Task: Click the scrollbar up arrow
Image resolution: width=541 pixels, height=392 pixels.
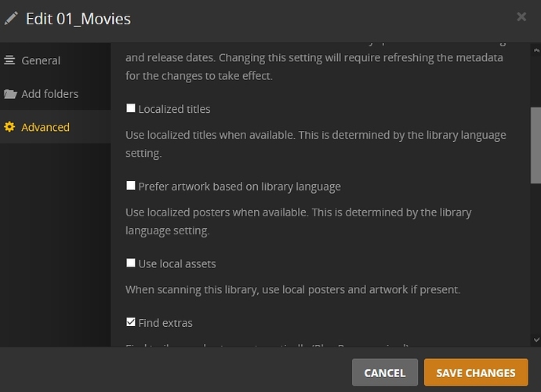Action: 536,50
